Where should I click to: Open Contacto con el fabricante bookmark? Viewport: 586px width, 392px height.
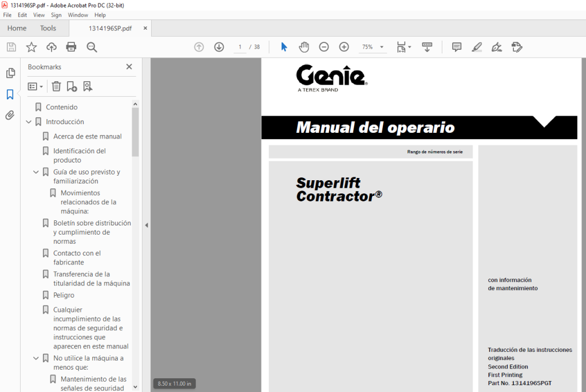pyautogui.click(x=77, y=258)
